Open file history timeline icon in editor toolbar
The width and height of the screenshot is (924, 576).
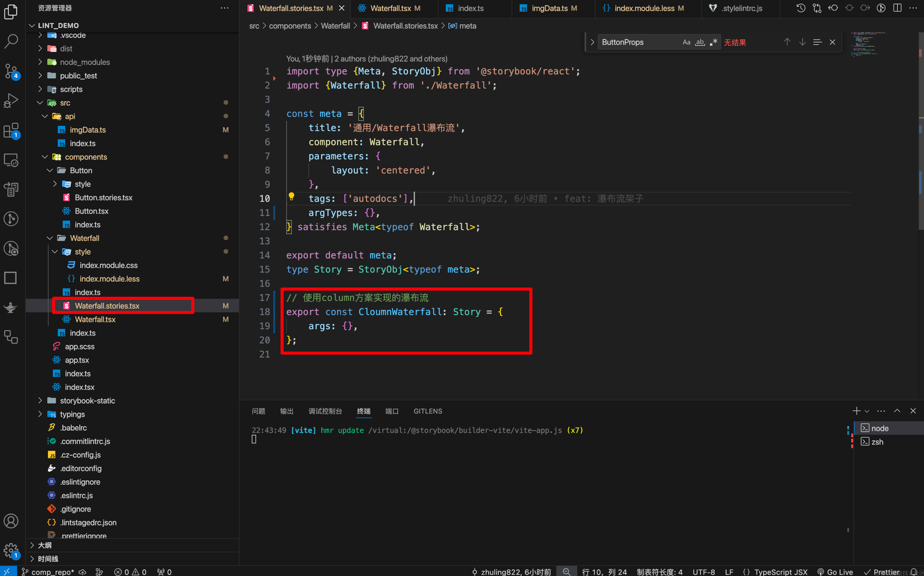(x=801, y=8)
